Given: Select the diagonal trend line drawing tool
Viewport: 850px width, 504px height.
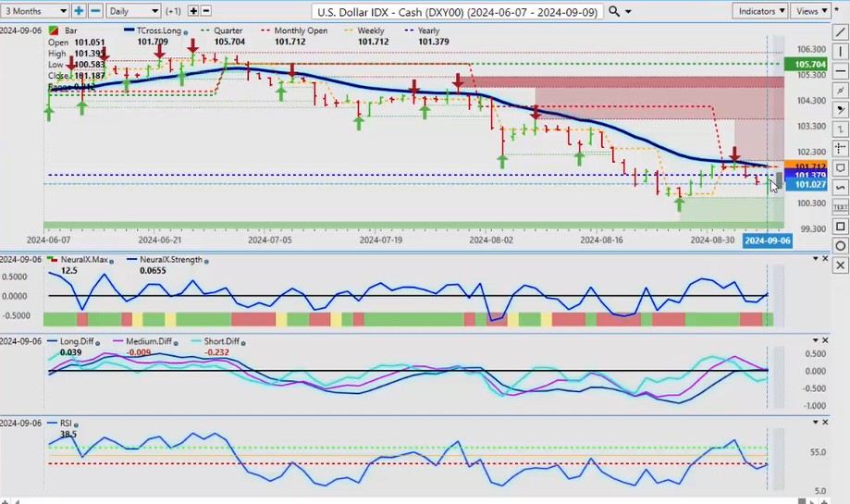Looking at the screenshot, I should pos(840,32).
